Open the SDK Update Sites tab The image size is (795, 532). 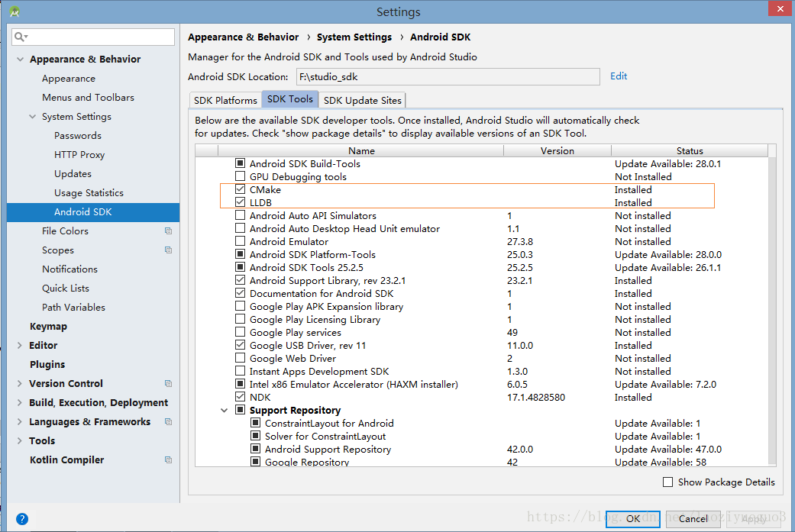click(363, 100)
